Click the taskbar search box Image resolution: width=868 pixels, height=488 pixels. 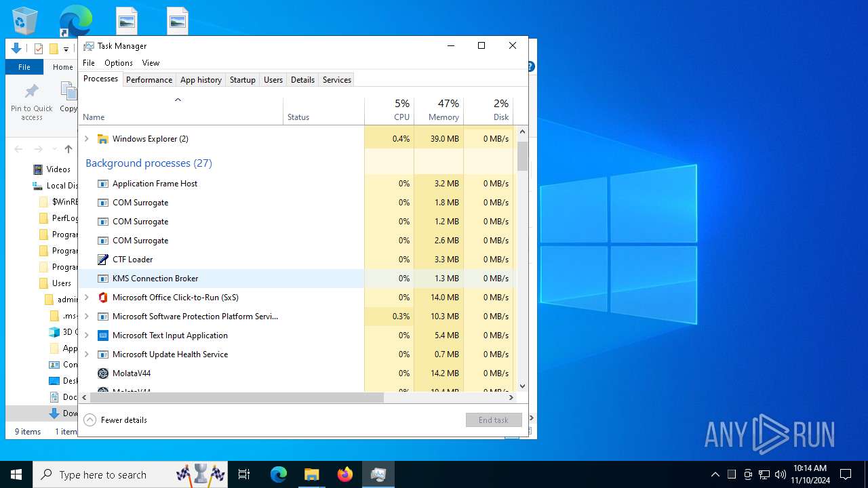coord(132,474)
